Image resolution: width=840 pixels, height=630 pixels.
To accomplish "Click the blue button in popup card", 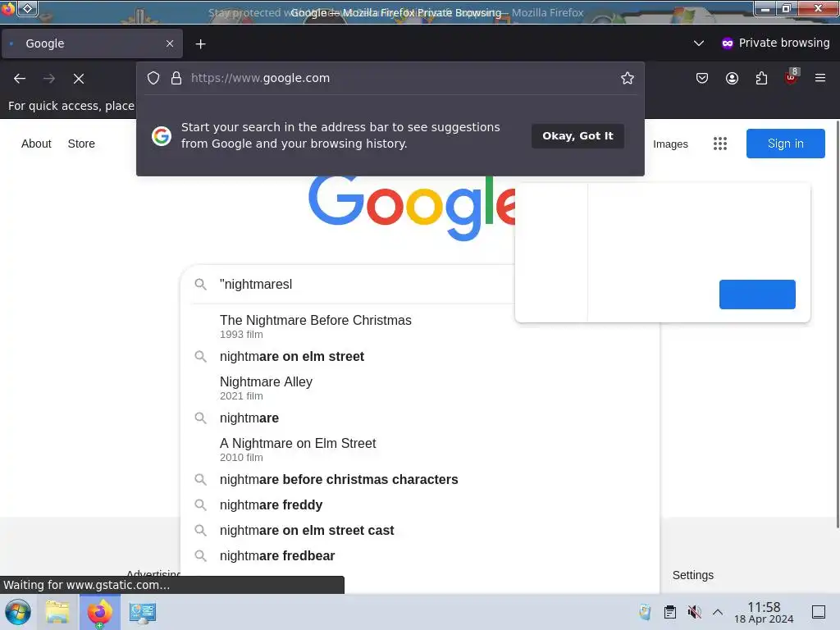I will (x=757, y=294).
